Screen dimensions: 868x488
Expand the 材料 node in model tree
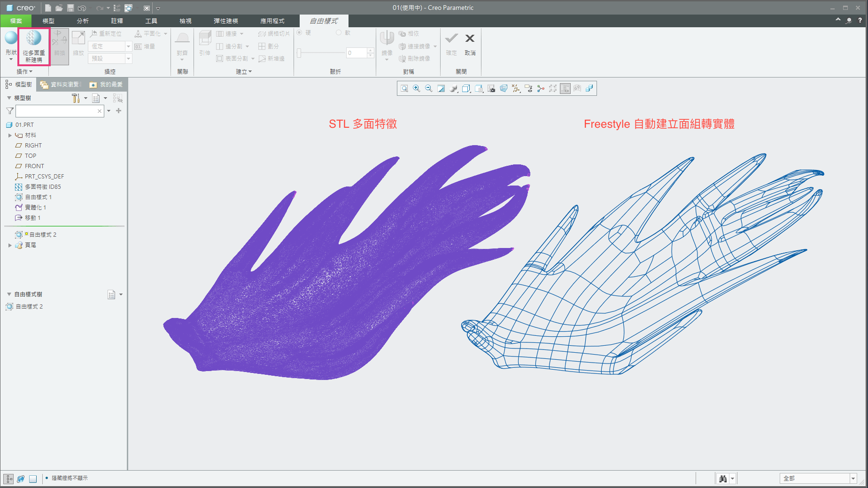point(10,135)
